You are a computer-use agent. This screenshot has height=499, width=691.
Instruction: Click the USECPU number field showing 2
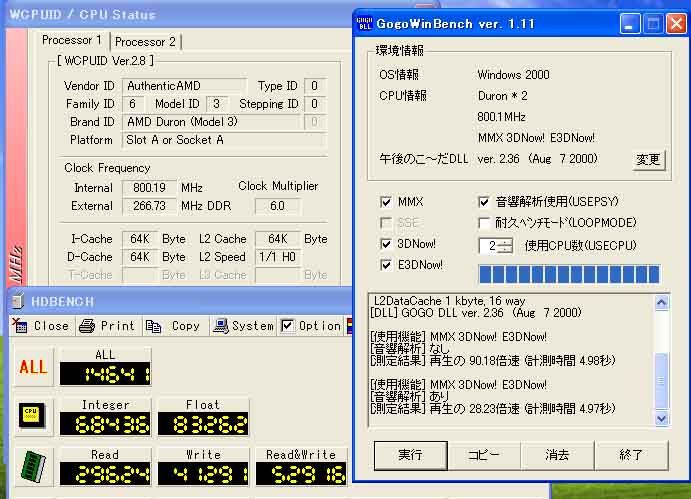tap(490, 246)
